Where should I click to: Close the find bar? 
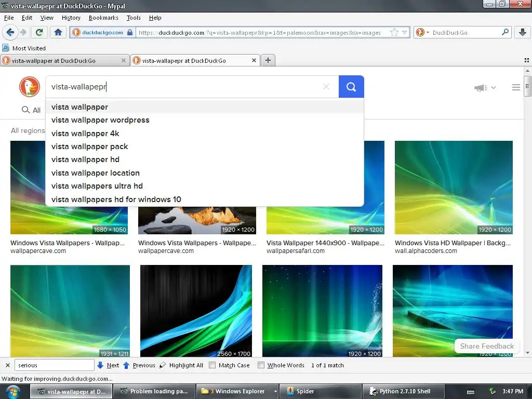point(7,365)
